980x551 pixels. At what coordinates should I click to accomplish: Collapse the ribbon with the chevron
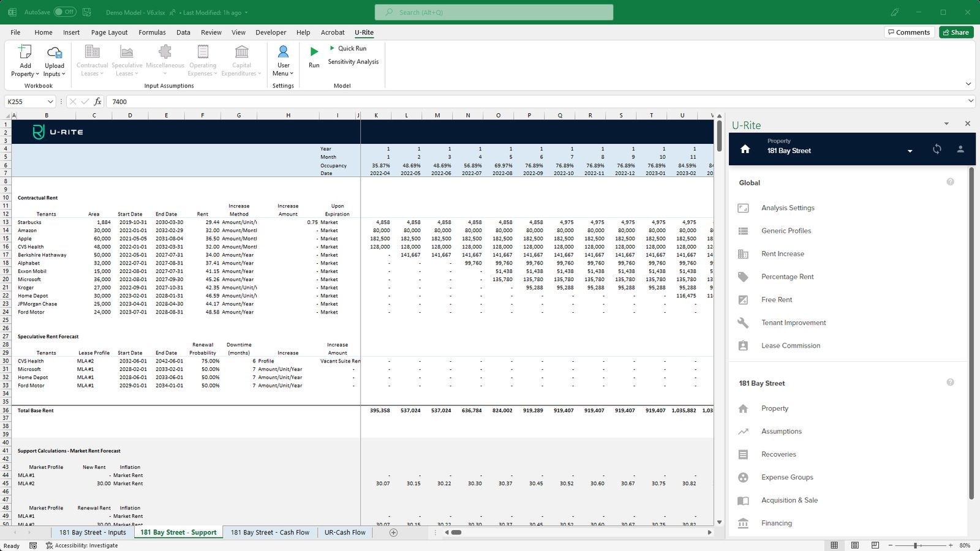(x=968, y=84)
